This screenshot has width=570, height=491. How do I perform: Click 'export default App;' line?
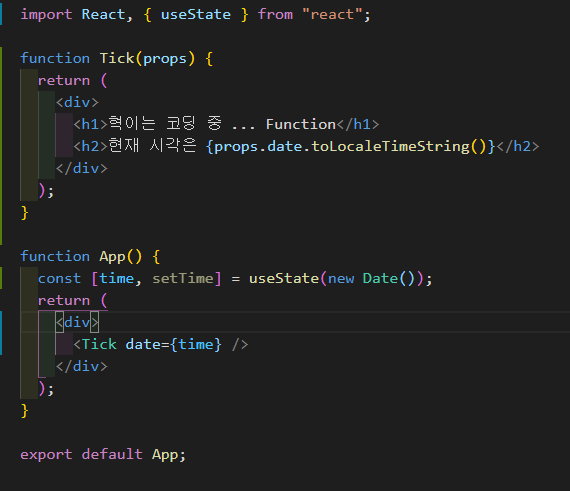[x=103, y=455]
